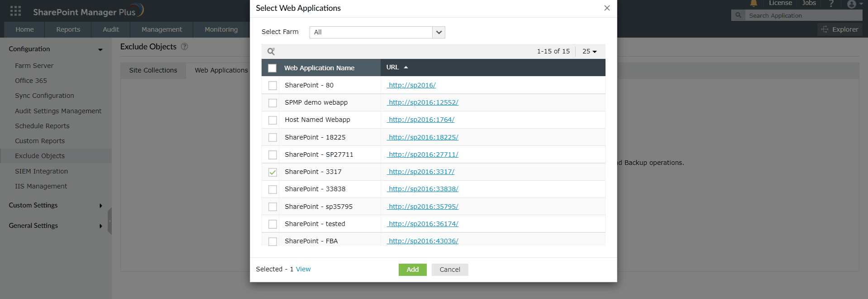
Task: Toggle the select-all checkbox in header
Action: pyautogui.click(x=272, y=68)
